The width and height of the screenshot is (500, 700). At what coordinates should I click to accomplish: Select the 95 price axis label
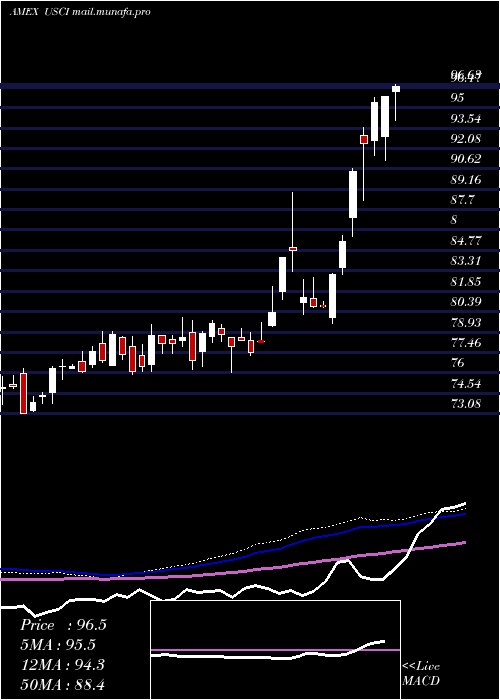coord(457,97)
